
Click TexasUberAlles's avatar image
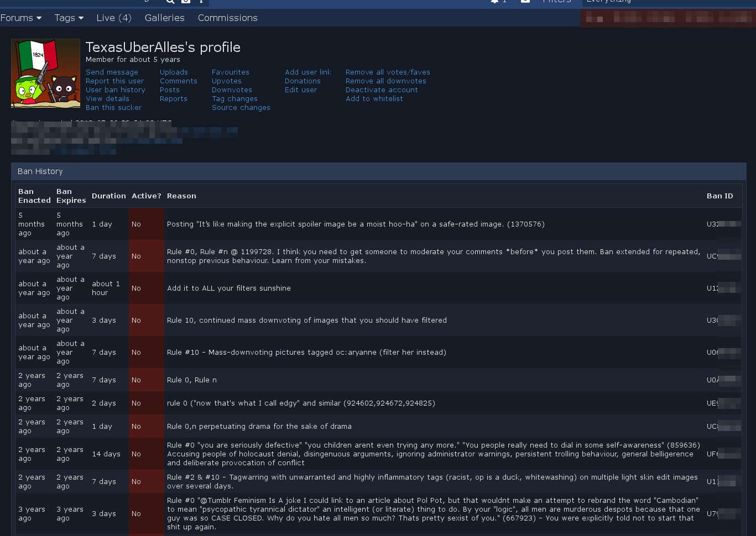pyautogui.click(x=45, y=73)
